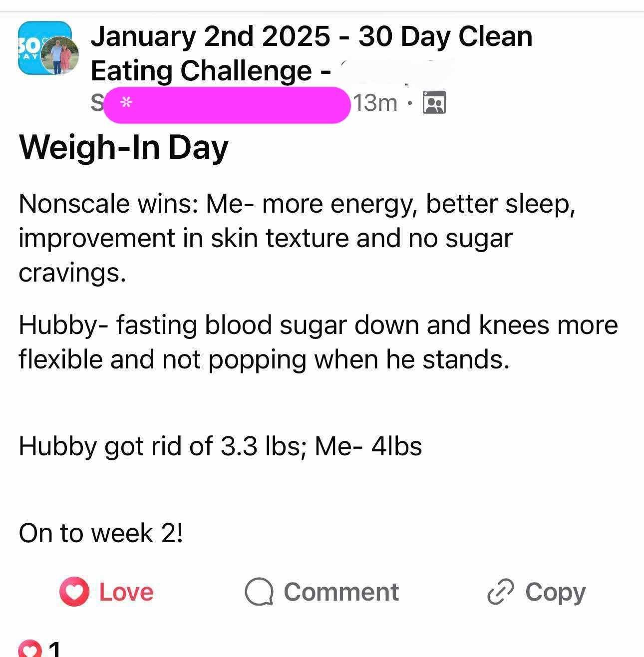Click the "Hubby got rid of 3.3 lbs" line
This screenshot has height=657, width=644.
point(220,445)
